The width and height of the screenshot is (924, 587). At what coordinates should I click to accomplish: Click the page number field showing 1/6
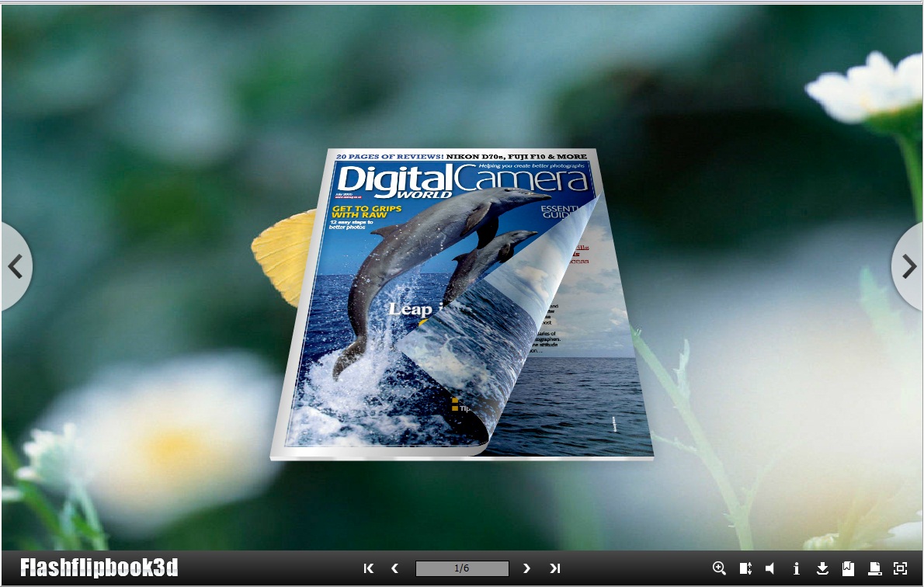462,568
